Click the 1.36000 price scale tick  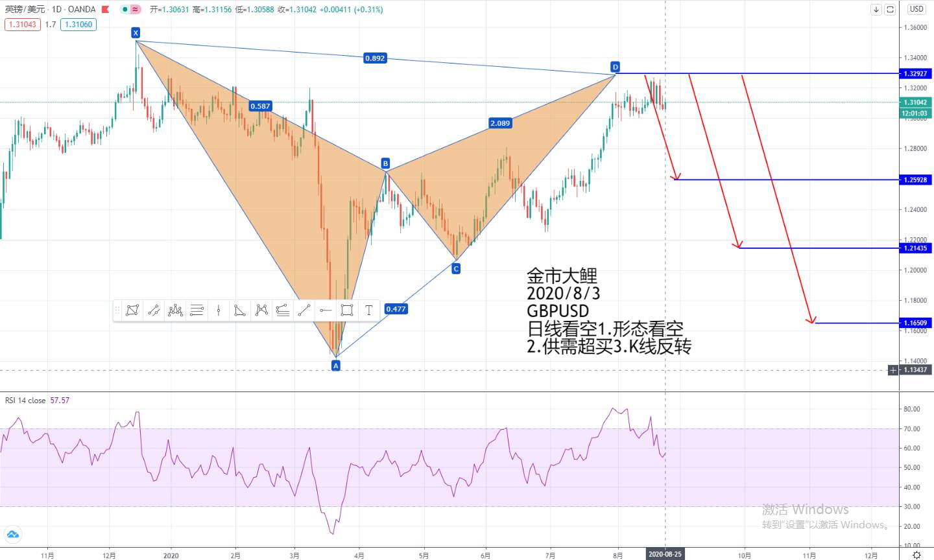pyautogui.click(x=915, y=28)
